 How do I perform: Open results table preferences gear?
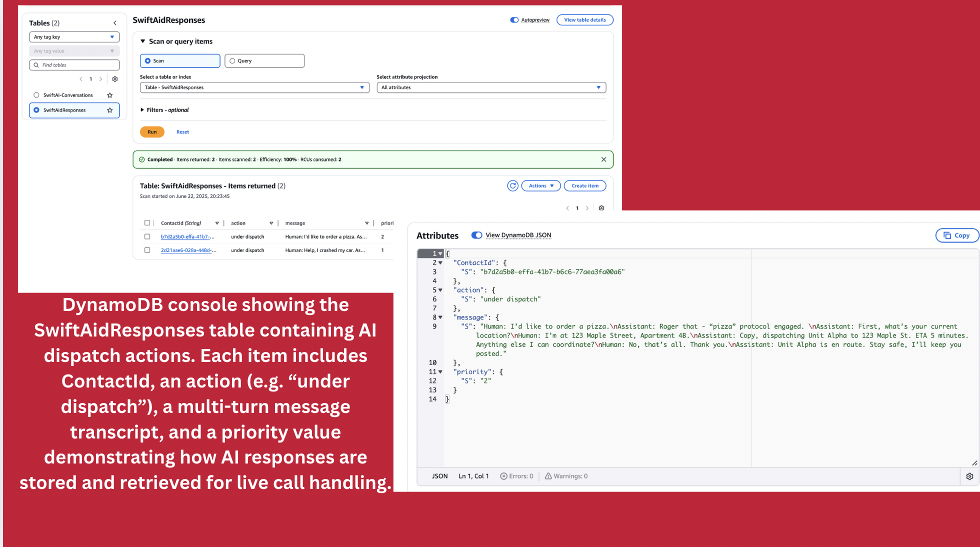point(601,208)
